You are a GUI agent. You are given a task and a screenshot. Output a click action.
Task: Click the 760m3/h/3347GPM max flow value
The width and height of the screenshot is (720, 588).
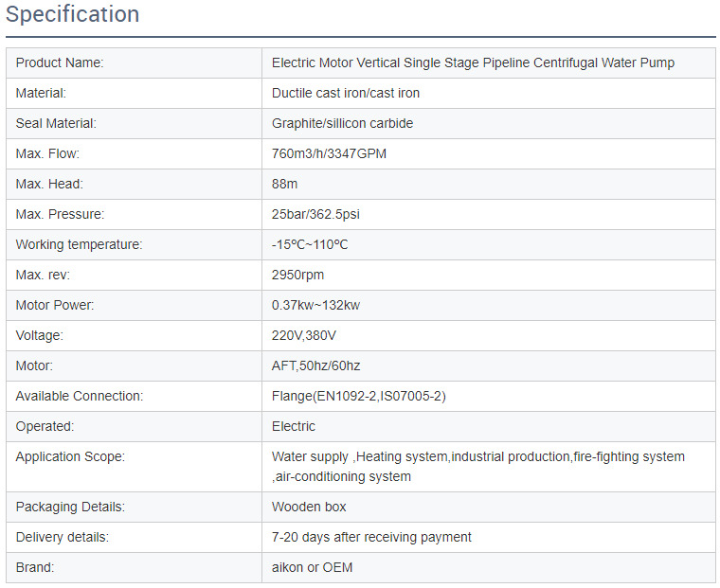coord(329,153)
